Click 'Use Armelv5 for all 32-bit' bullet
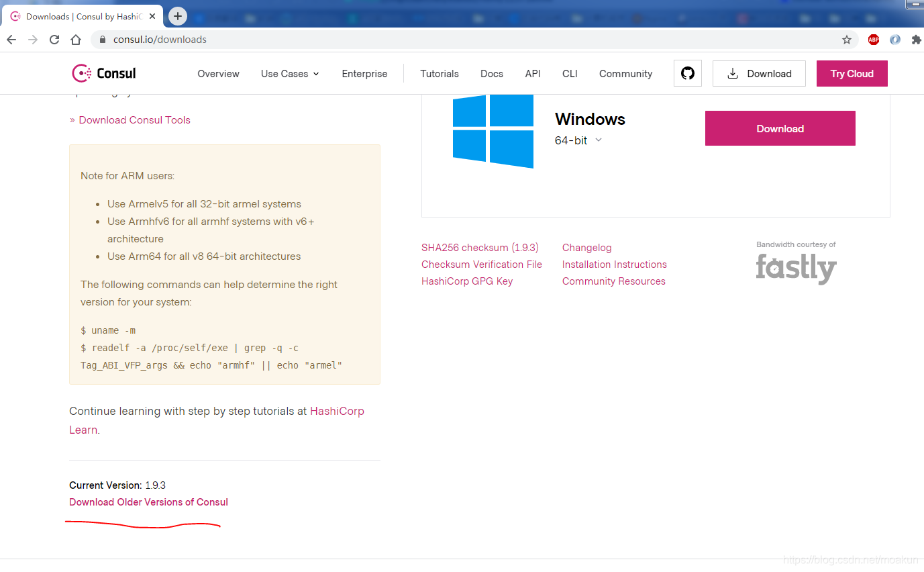This screenshot has height=572, width=924. [x=204, y=204]
